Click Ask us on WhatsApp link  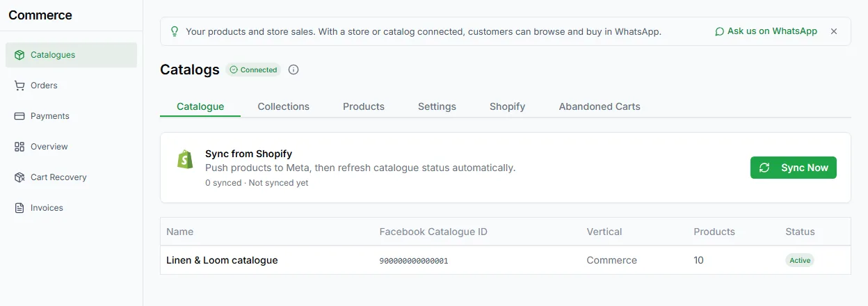coord(766,31)
